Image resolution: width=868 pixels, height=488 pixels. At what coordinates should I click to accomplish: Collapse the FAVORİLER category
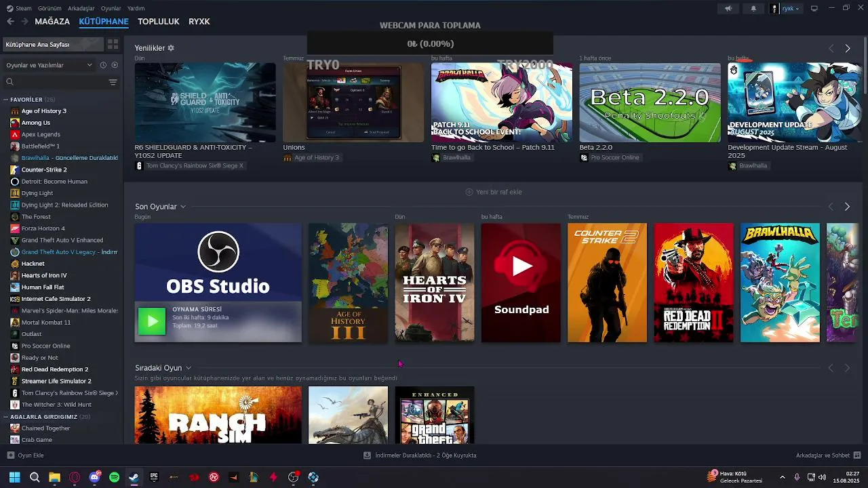[x=6, y=100]
